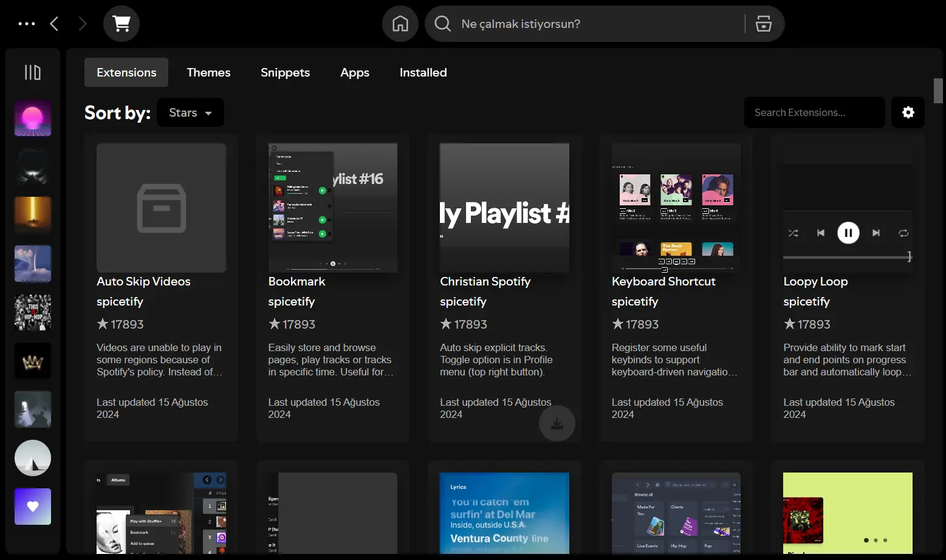Open the Bookmark extension title
The image size is (946, 560).
(x=296, y=281)
